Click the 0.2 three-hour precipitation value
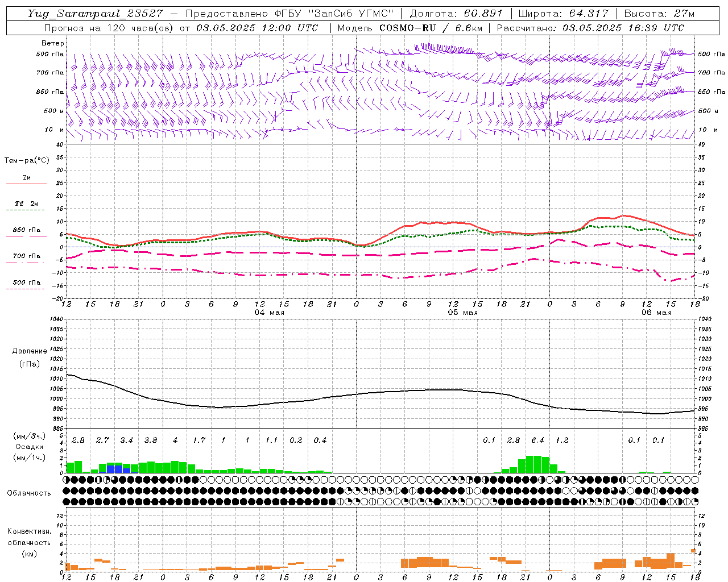Image resolution: width=728 pixels, height=582 pixels. [x=296, y=440]
